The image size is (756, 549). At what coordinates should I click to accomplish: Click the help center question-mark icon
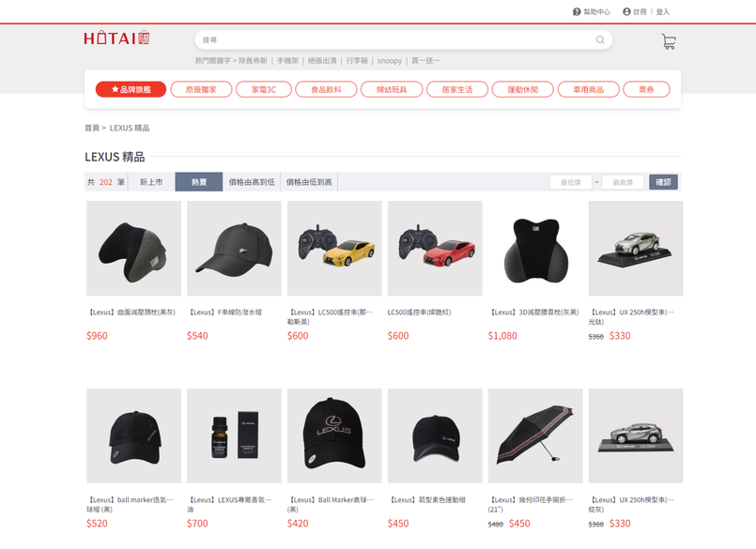[577, 12]
